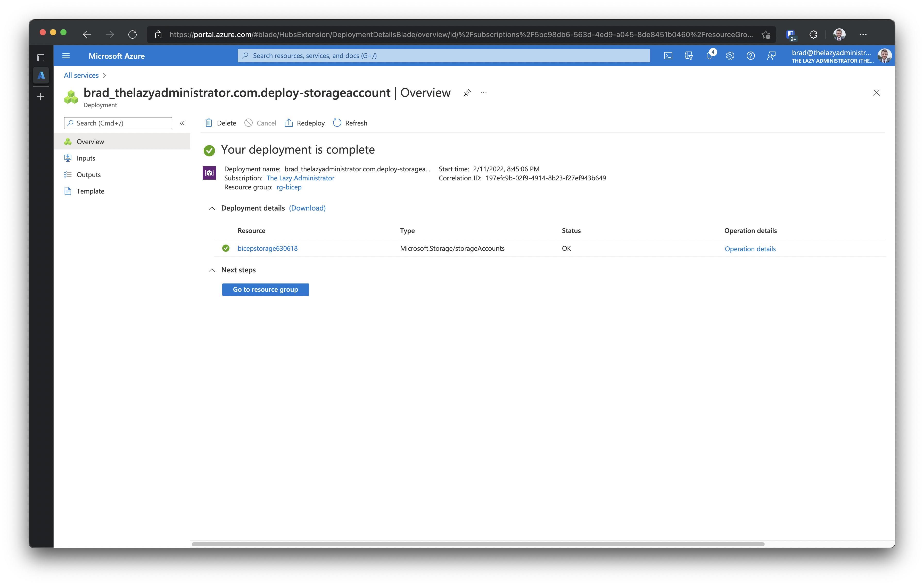Screen dimensions: 924x586
Task: Click Redeploy in the toolbar
Action: [x=305, y=123]
